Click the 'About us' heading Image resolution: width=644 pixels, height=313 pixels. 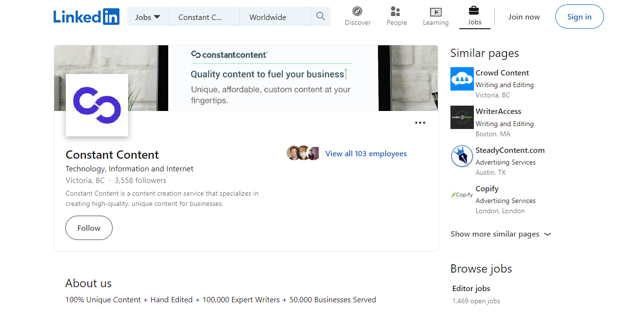[x=88, y=283]
